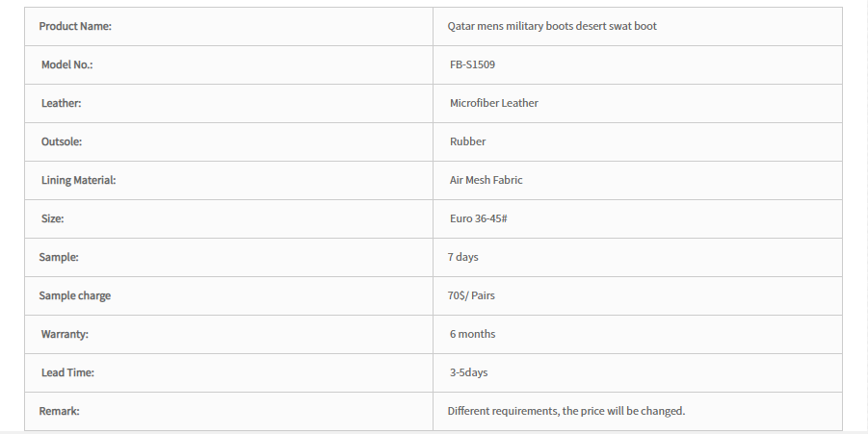The height and width of the screenshot is (434, 868).
Task: Click the Sample label
Action: click(59, 257)
